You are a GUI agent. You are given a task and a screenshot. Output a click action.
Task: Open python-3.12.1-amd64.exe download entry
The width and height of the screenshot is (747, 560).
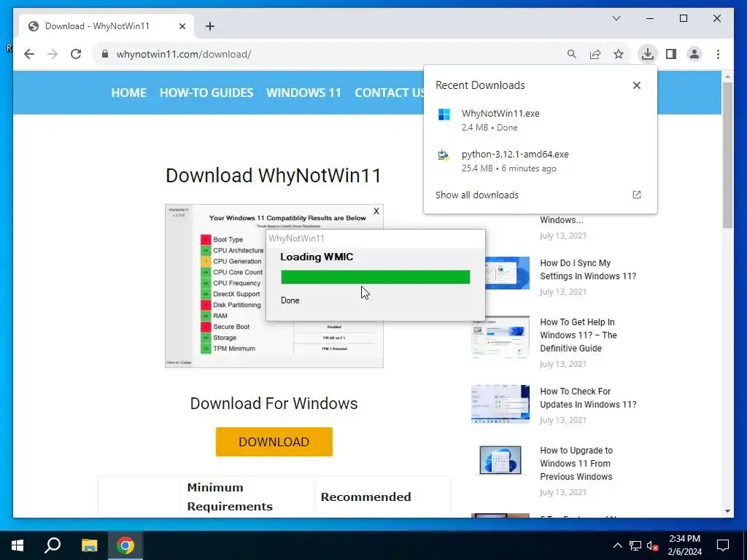click(x=540, y=161)
